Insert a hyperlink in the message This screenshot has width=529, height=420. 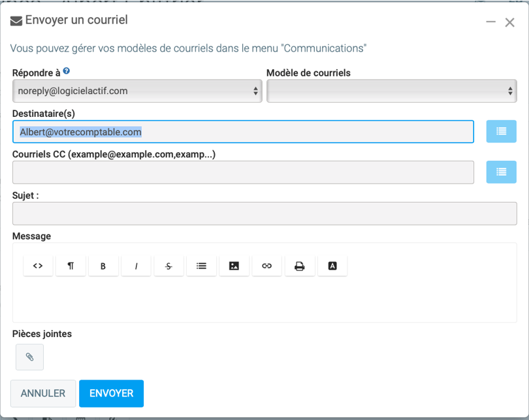click(x=266, y=266)
